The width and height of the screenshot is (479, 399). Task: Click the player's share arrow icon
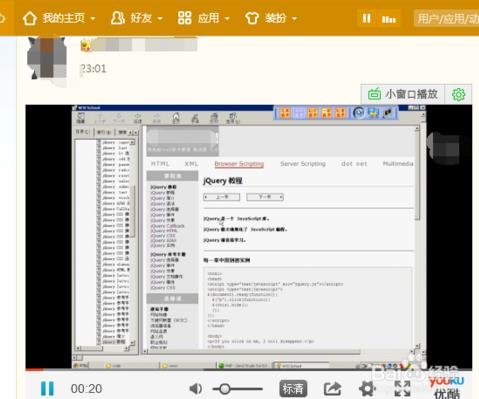coord(332,388)
